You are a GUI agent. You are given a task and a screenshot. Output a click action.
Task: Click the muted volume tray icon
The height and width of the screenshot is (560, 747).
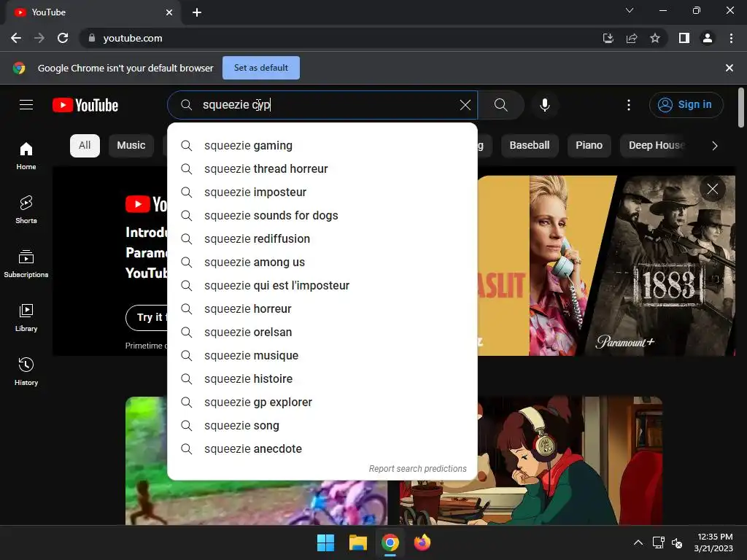click(x=676, y=542)
